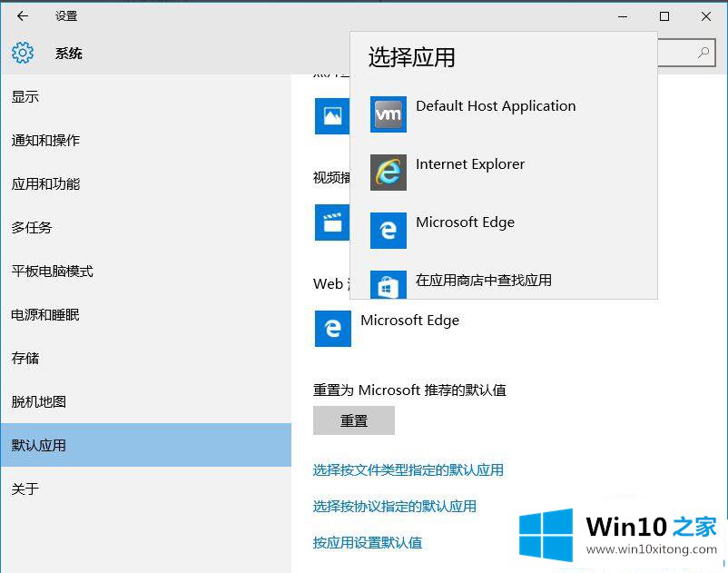Click the video player clapperboard tile icon

tap(332, 222)
